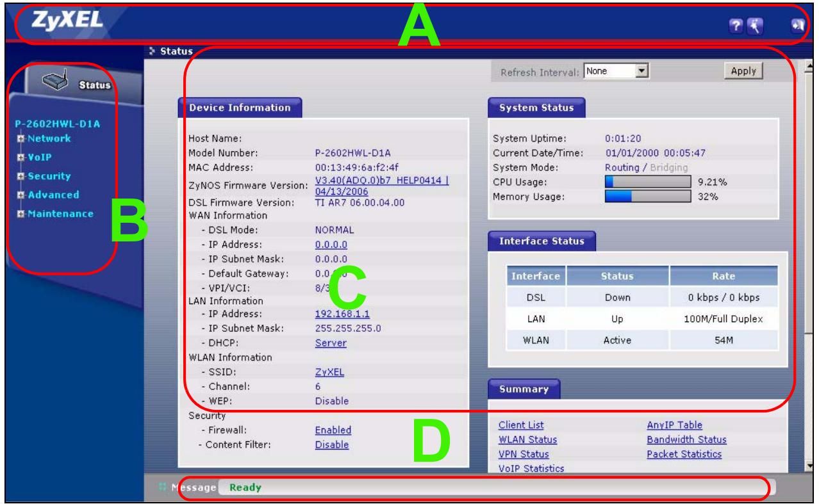Expand the VoIP menu plus icon
Viewport: 819px width, 504px height.
(x=21, y=158)
